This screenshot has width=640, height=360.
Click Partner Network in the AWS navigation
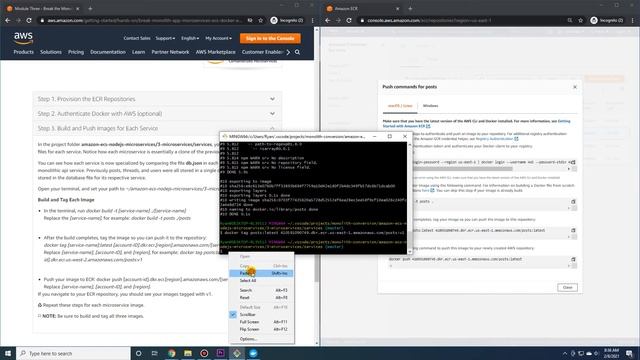[170, 52]
